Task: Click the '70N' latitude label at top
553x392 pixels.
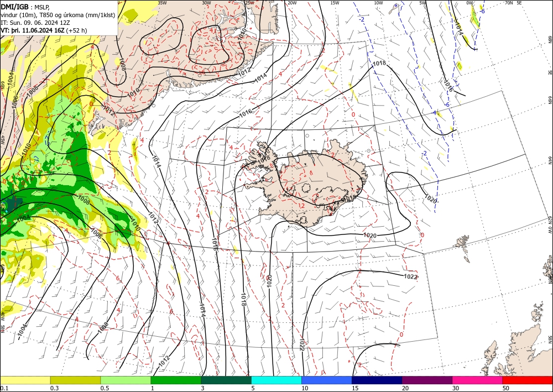Action: [x=509, y=3]
